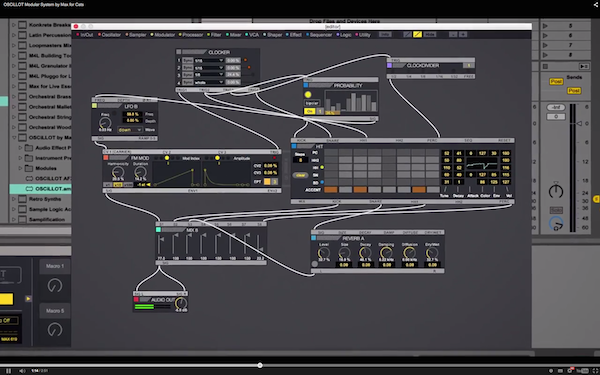Image resolution: width=600 pixels, height=375 pixels.
Task: Click the Live track pan knob
Action: pos(556,191)
